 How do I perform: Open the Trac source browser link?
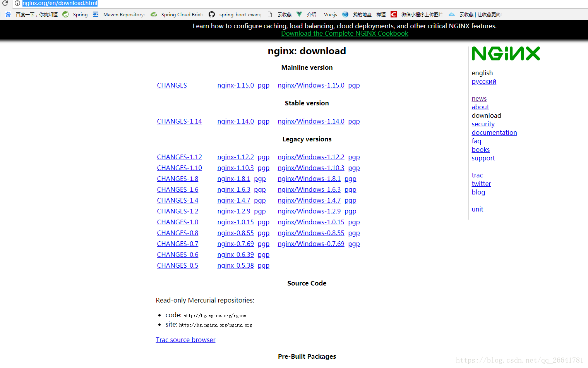[185, 340]
